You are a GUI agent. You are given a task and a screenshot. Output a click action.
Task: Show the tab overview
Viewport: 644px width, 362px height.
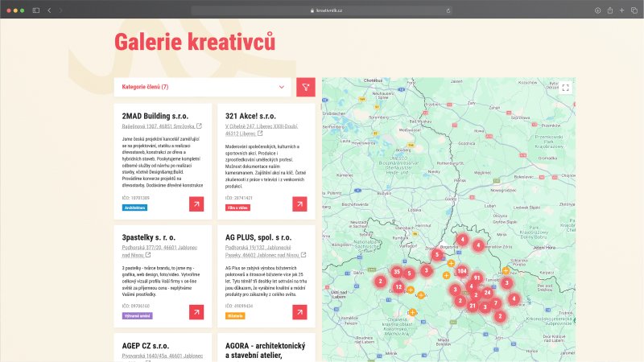point(634,10)
